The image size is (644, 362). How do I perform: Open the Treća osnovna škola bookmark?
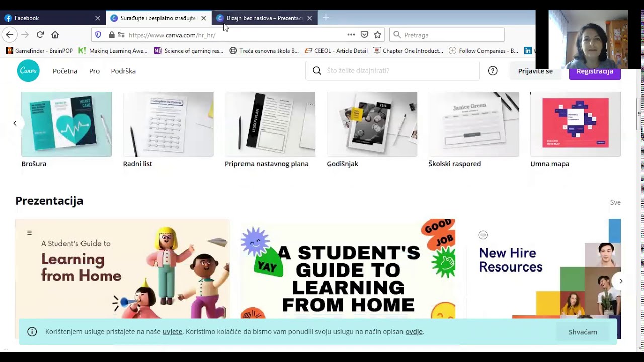[x=264, y=51]
